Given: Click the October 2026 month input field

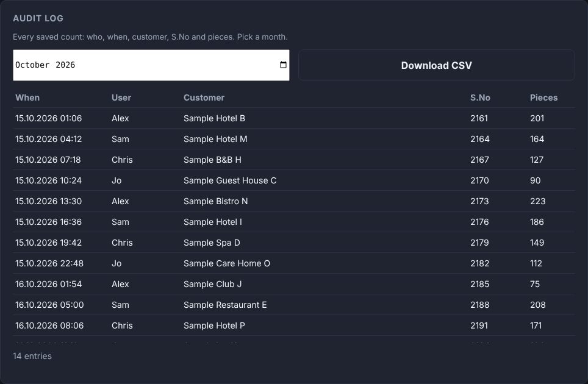Looking at the screenshot, I should (151, 65).
